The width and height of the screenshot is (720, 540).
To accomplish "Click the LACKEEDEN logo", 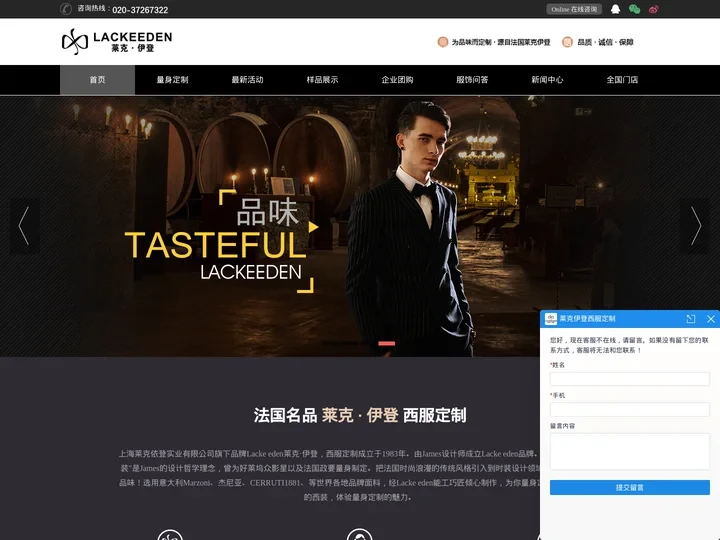I will [117, 41].
